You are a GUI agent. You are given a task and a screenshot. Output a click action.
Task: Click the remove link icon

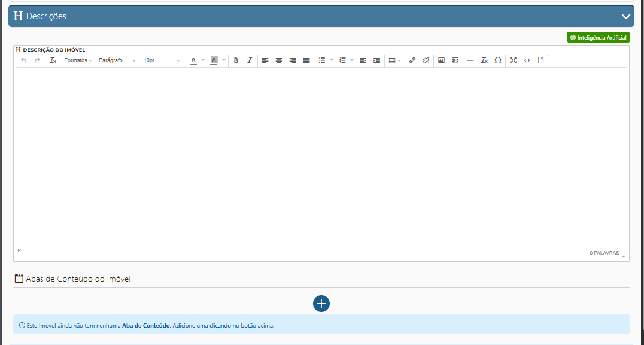(x=426, y=60)
